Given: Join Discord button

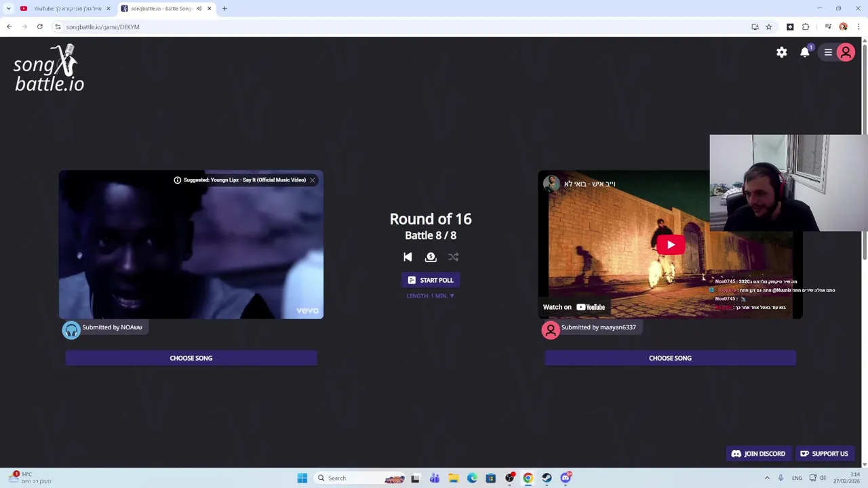Looking at the screenshot, I should tap(758, 454).
